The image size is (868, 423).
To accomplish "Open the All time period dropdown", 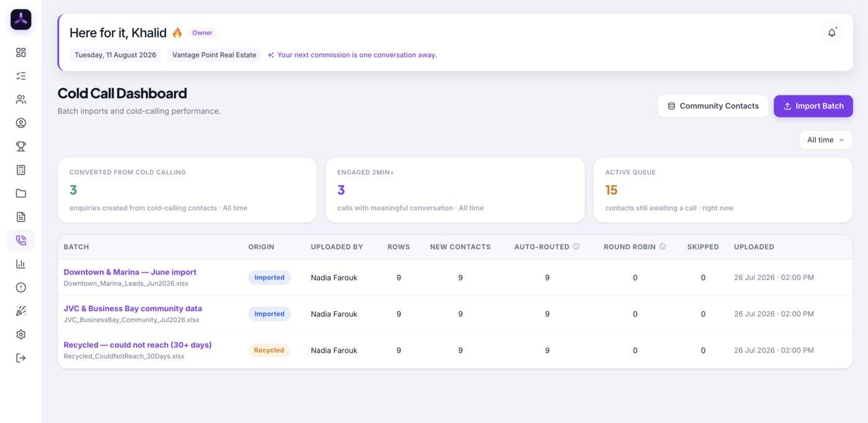I will [x=826, y=140].
